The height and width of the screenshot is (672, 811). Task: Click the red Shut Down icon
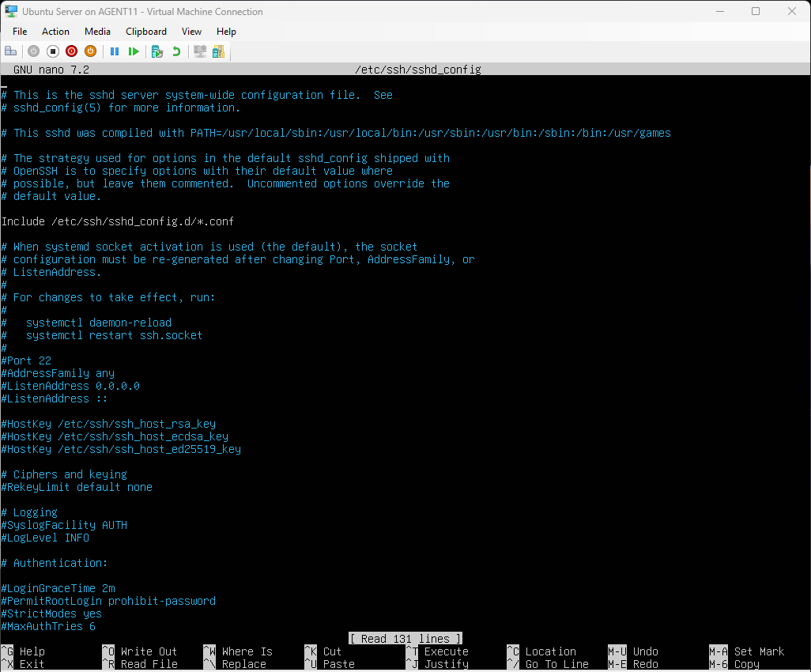click(72, 51)
